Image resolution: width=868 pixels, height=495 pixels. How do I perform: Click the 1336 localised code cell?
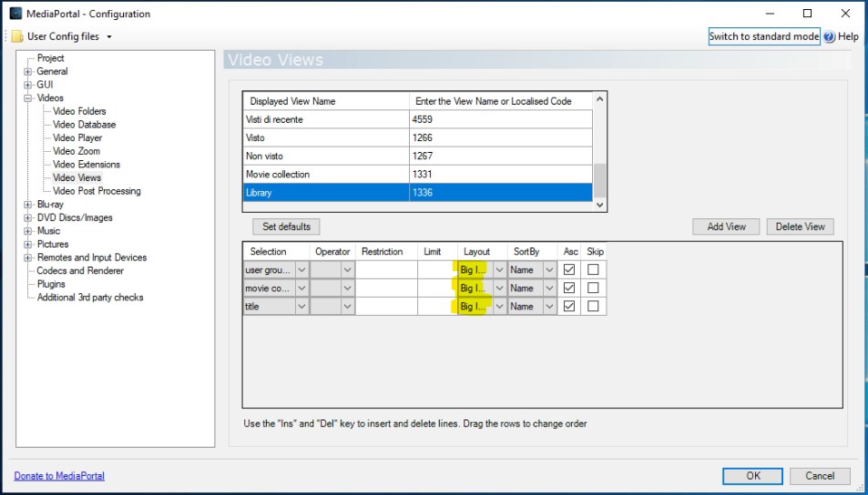(501, 193)
